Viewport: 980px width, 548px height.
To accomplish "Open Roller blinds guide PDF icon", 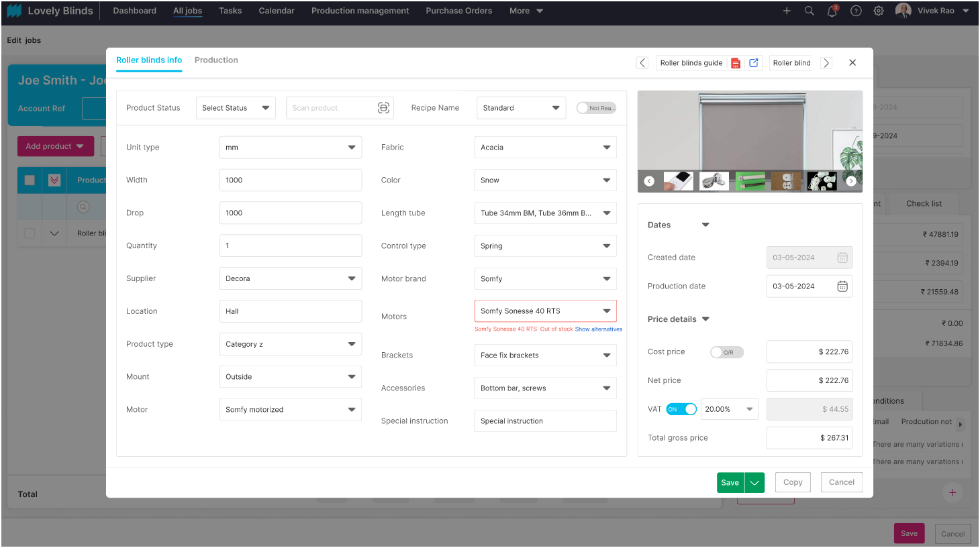I will tap(736, 63).
